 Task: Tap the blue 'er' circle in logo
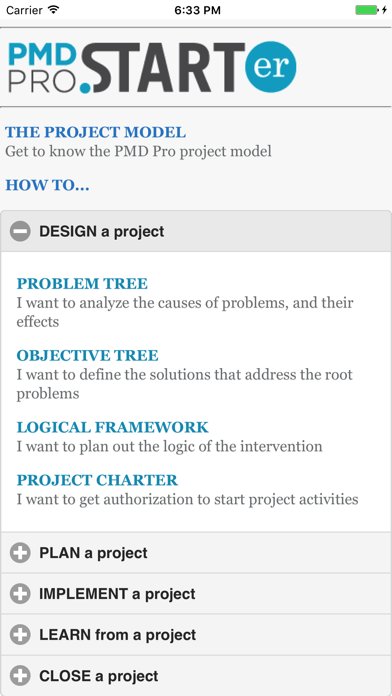270,67
